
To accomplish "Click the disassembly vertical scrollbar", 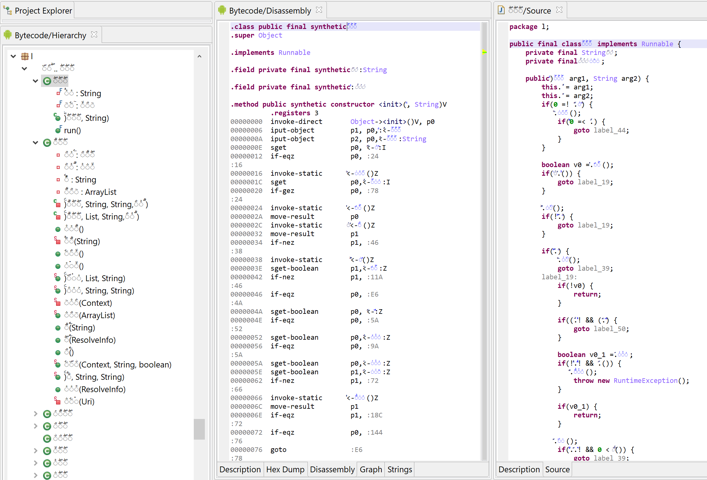I will tap(484, 241).
